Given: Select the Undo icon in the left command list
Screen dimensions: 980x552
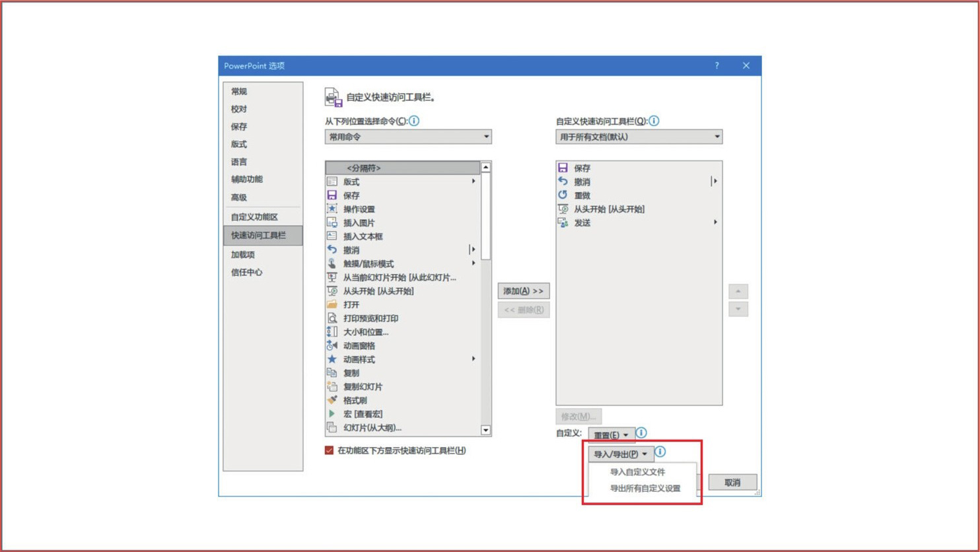Looking at the screenshot, I should [332, 250].
